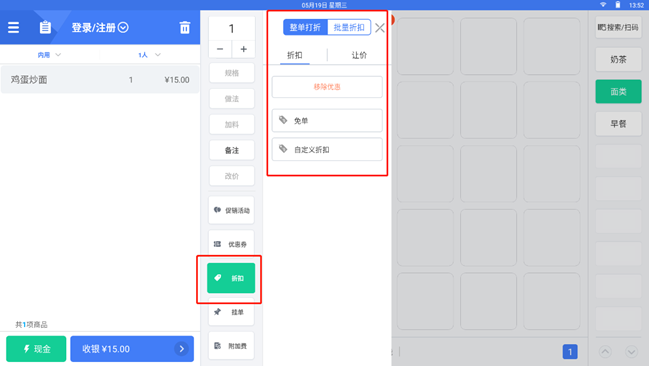The height and width of the screenshot is (366, 649).
Task: Choose the 自定义折扣 custom discount option
Action: point(327,149)
